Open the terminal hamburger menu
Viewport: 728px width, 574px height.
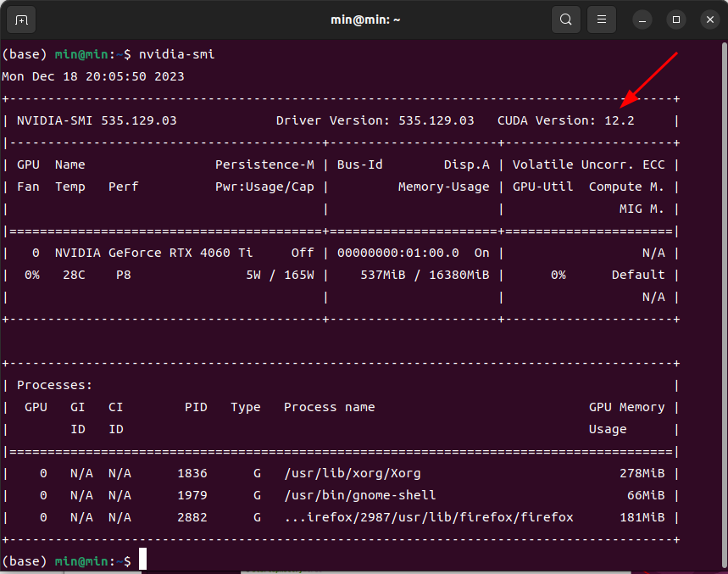pyautogui.click(x=601, y=20)
